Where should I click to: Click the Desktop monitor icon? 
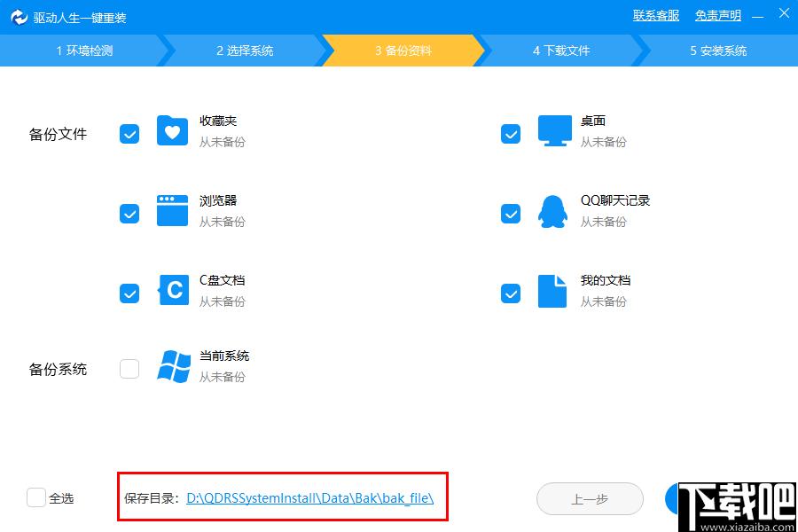[x=555, y=131]
